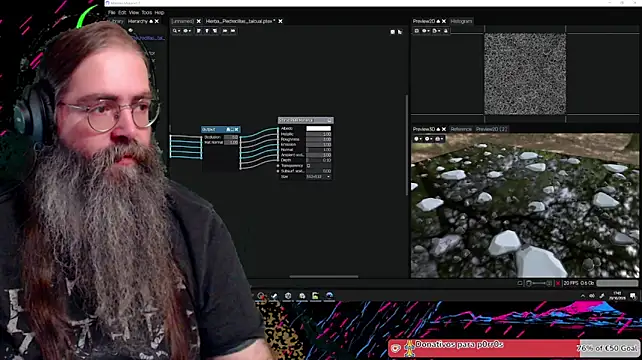Select the Preview3D tab
The height and width of the screenshot is (360, 642).
[424, 129]
